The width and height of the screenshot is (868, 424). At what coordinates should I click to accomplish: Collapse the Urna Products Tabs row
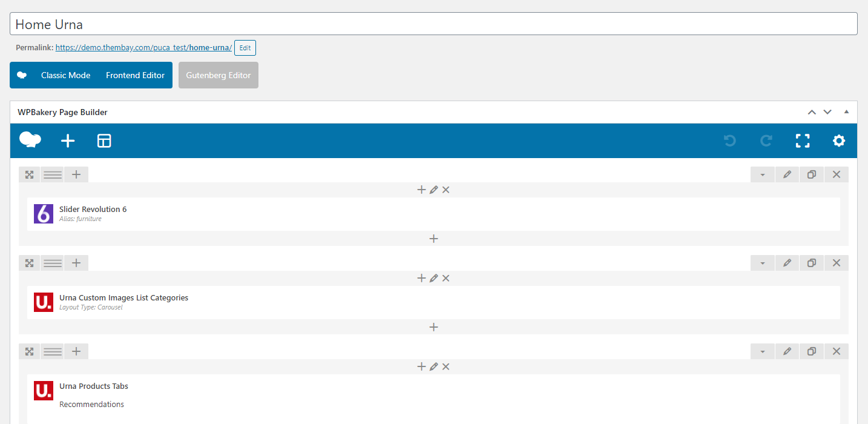click(763, 351)
